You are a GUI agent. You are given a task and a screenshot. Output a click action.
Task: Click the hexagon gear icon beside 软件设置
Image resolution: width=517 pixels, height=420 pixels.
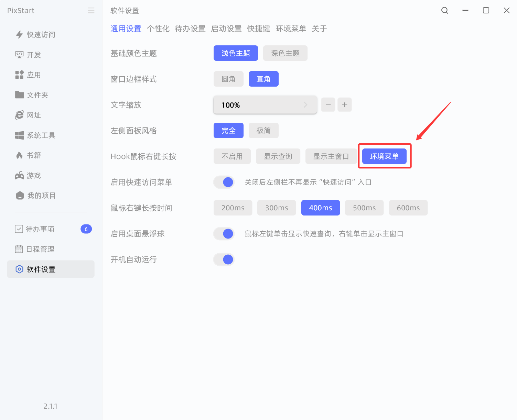[20, 269]
